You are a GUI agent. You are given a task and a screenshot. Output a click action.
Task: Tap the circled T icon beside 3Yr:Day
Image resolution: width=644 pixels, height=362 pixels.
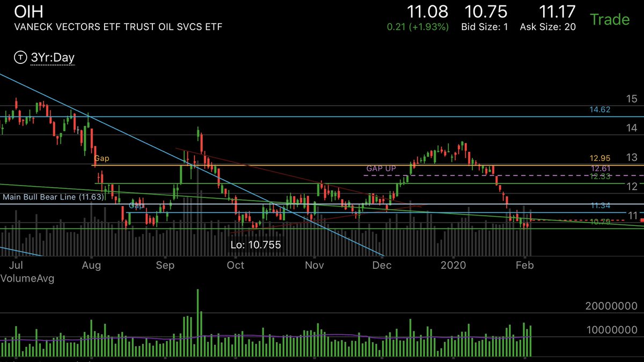point(20,57)
